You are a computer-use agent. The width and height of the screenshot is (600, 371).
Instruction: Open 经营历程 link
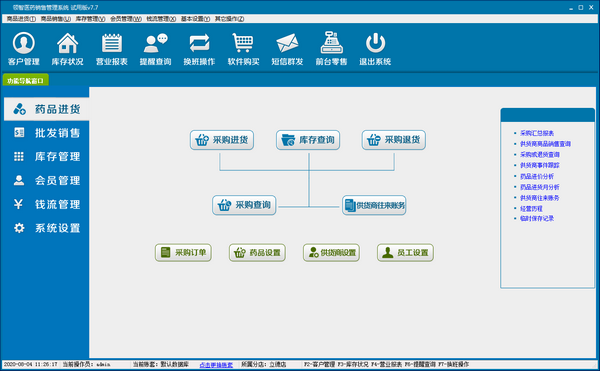click(531, 208)
